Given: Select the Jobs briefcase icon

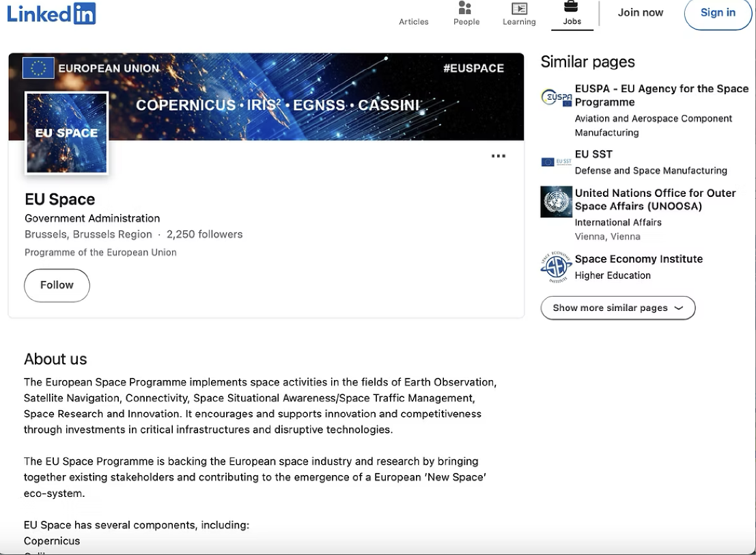Looking at the screenshot, I should [x=571, y=8].
